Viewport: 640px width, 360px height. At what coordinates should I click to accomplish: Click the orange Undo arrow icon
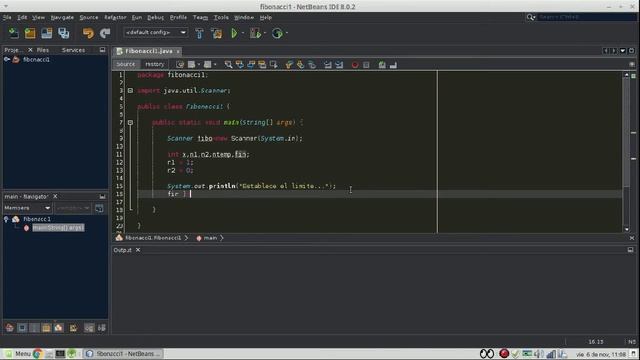(x=88, y=33)
